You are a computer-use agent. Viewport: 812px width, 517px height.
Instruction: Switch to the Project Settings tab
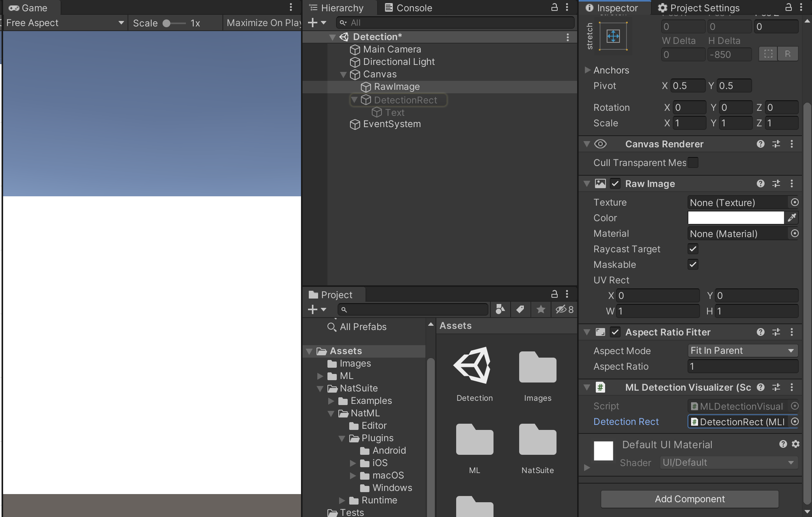(699, 8)
